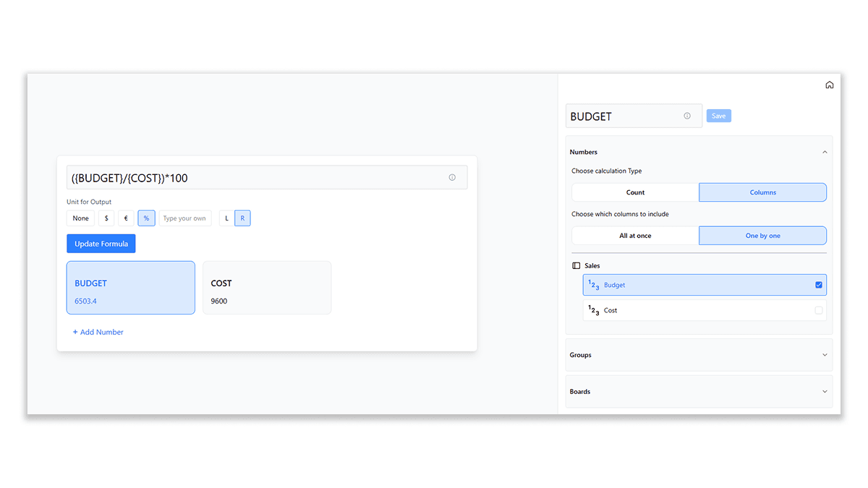Viewport: 868px width, 488px height.
Task: Click the percent unit icon
Action: 146,218
